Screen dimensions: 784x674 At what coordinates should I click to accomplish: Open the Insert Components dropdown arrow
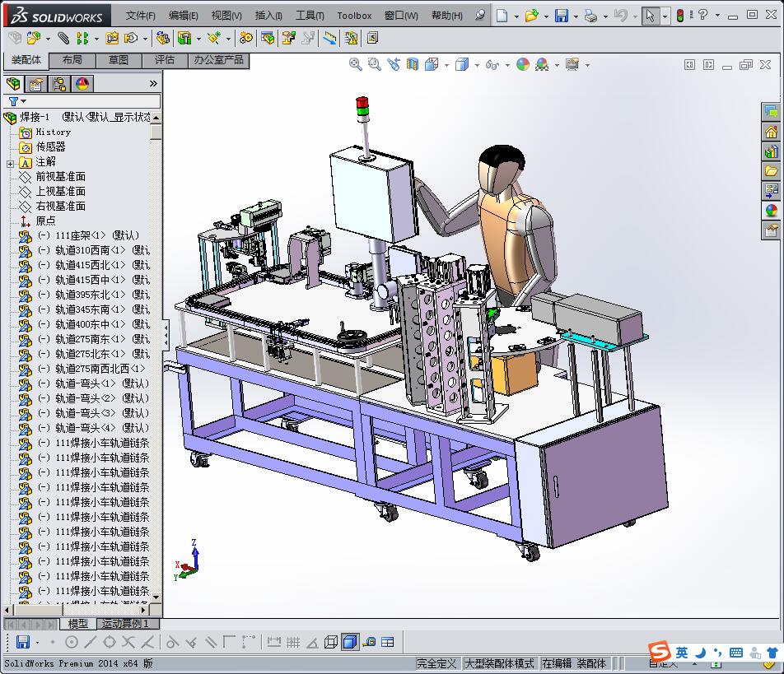[x=48, y=39]
